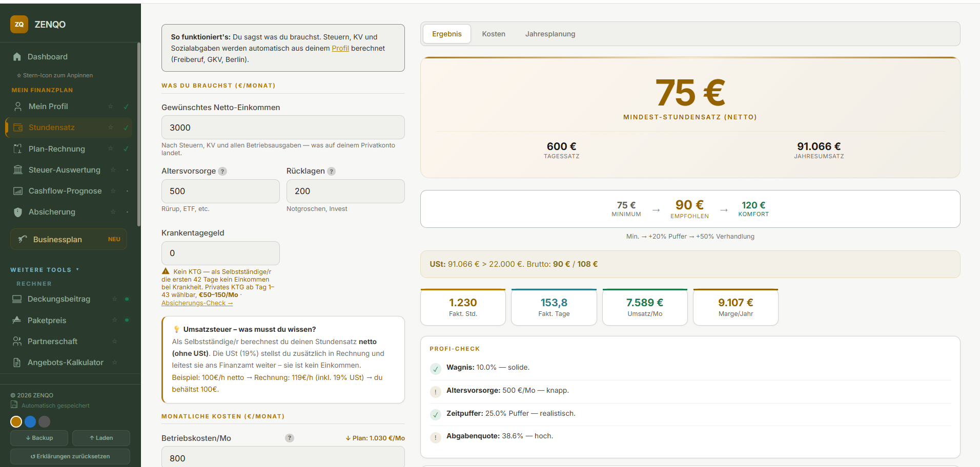Apply the Plan: 1.030 €/Mo suggestion
The height and width of the screenshot is (467, 980).
tap(375, 438)
